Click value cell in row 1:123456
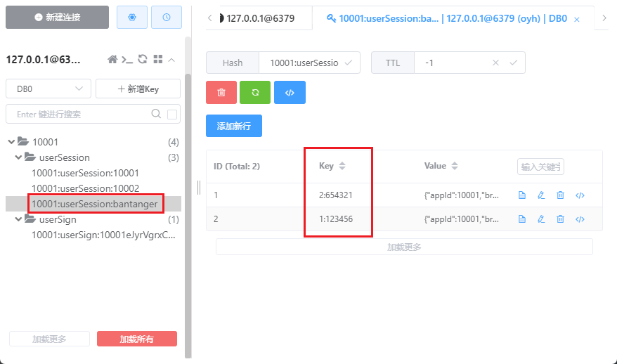The height and width of the screenshot is (364, 617). tap(461, 219)
